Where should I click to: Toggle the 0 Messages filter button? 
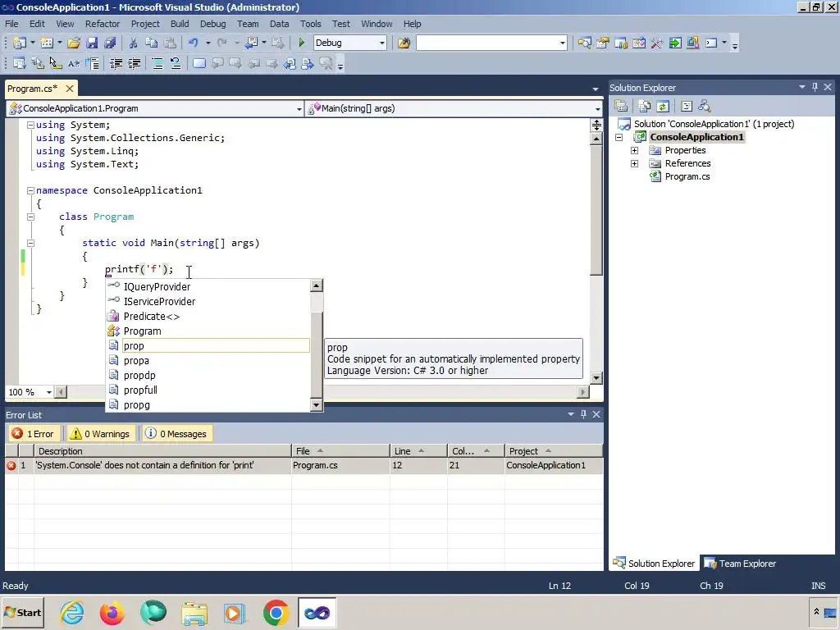click(x=177, y=434)
